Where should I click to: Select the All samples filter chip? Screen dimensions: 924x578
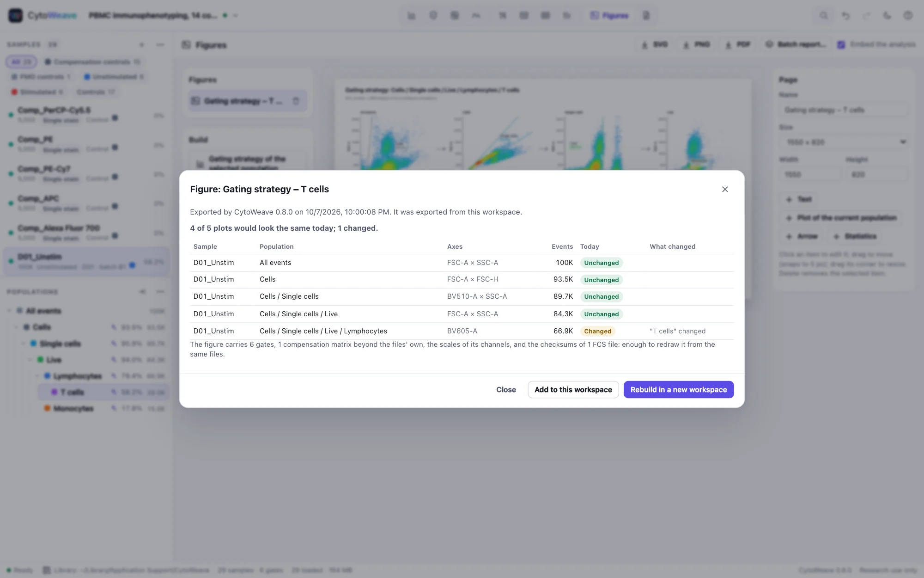click(x=21, y=61)
